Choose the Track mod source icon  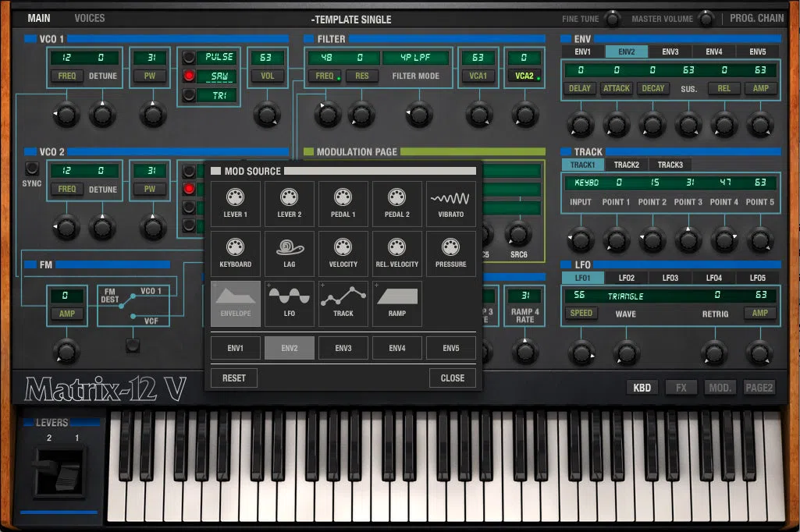(x=343, y=303)
